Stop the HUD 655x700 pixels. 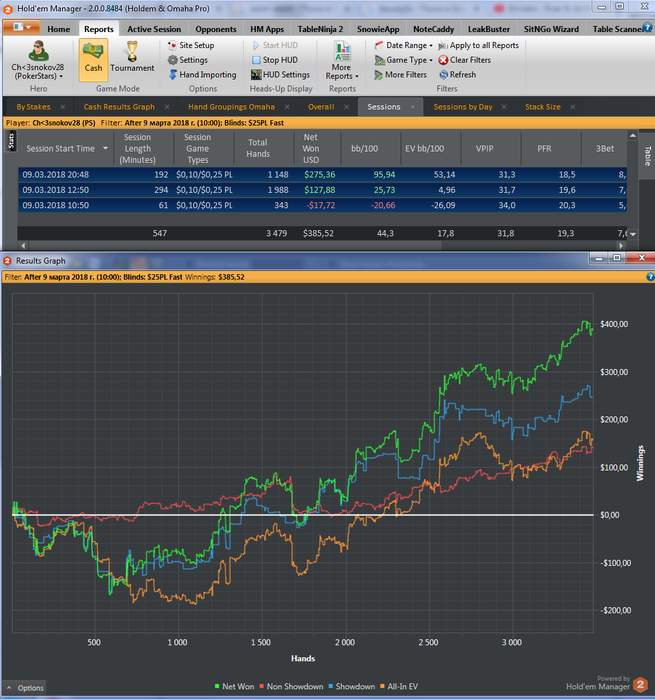click(275, 60)
